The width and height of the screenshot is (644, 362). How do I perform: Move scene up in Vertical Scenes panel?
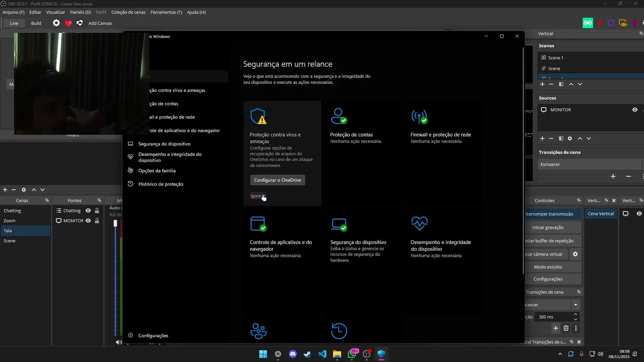[571, 84]
